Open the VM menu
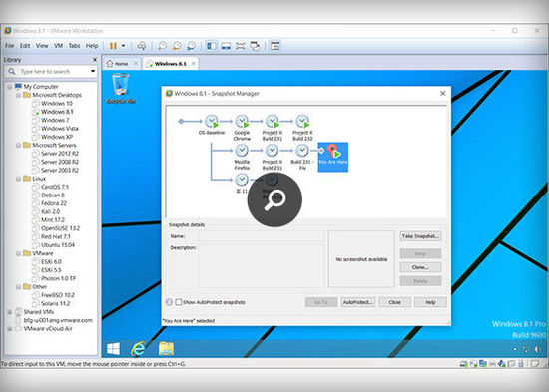 pos(59,46)
